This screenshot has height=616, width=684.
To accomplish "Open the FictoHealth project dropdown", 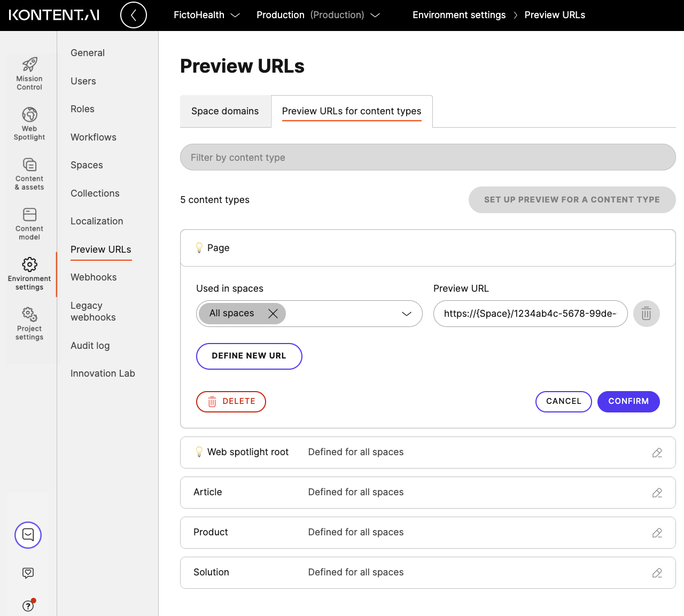I will [x=207, y=15].
